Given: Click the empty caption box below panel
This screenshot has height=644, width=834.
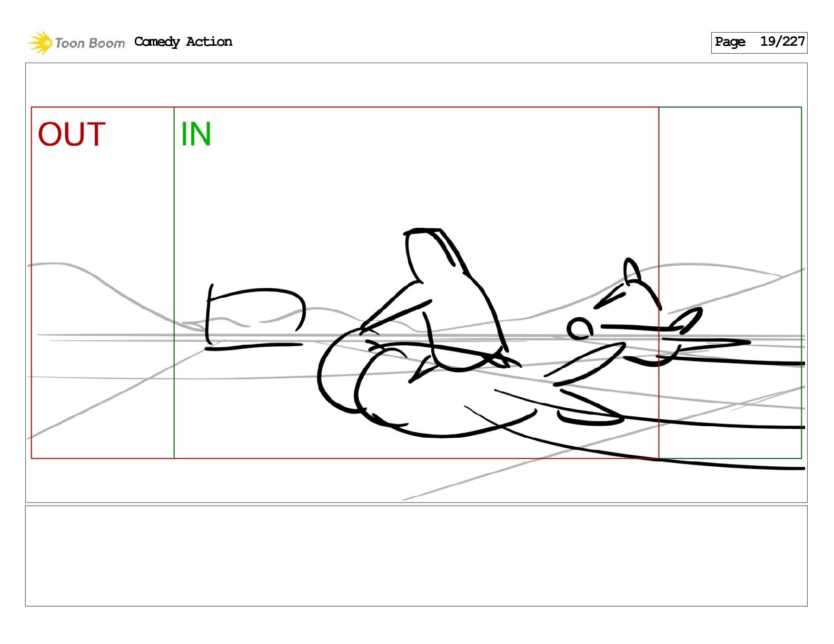Looking at the screenshot, I should coord(416,556).
